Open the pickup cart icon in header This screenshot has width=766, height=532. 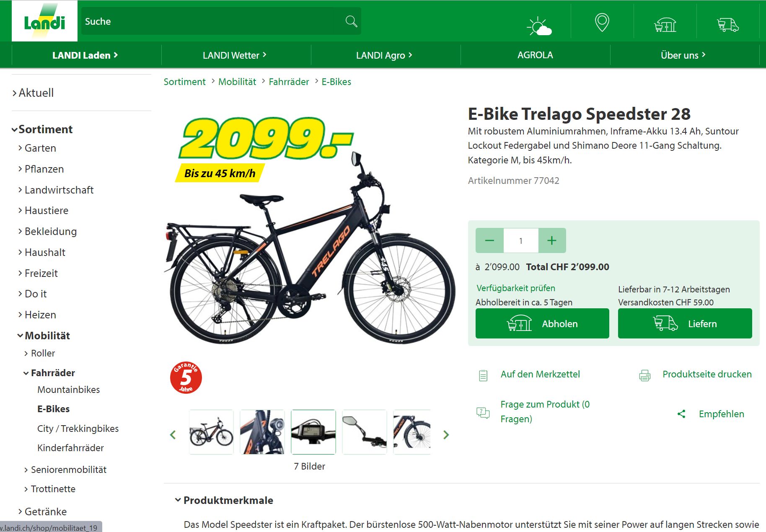(x=665, y=25)
